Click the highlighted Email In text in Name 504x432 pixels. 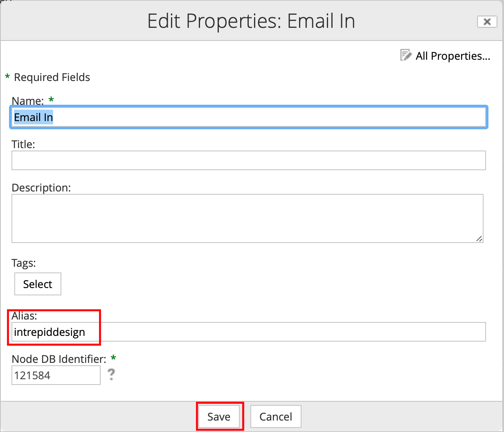[33, 117]
